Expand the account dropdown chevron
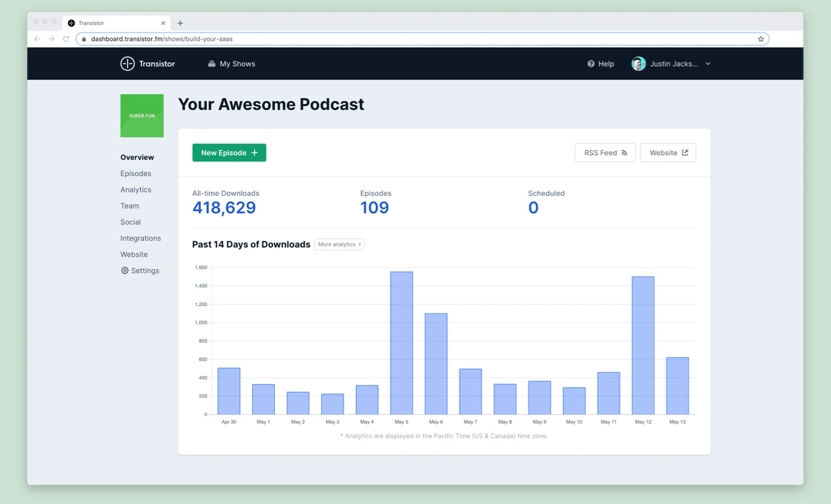 click(x=707, y=64)
